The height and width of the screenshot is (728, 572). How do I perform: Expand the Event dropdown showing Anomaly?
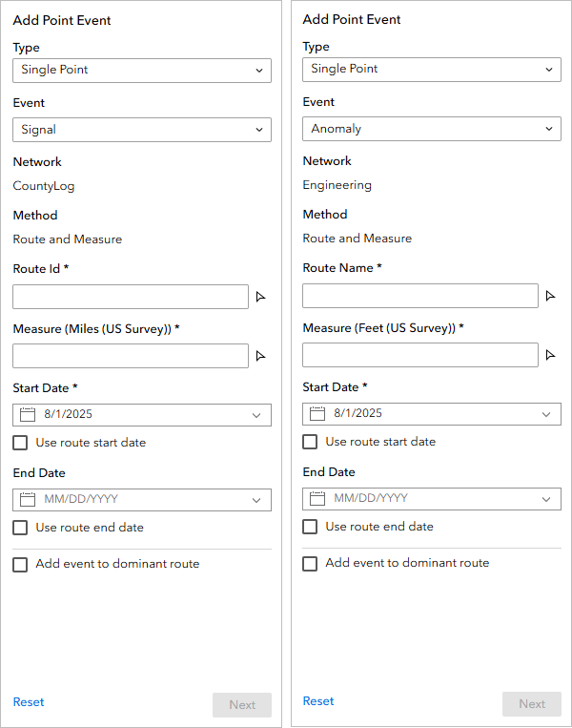point(432,129)
